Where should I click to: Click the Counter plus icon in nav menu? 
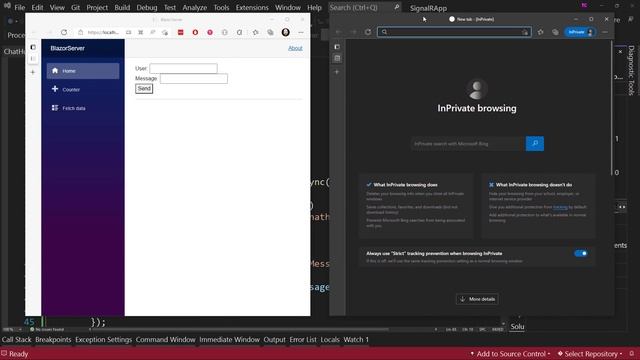55,89
